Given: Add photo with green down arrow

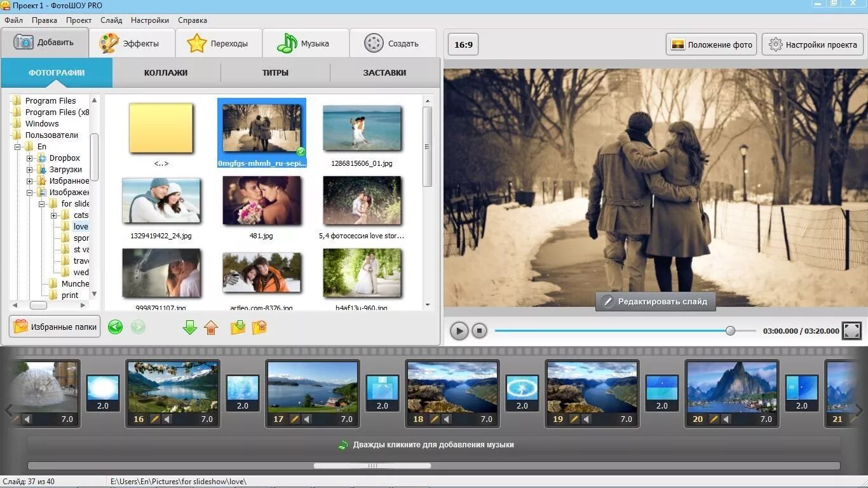Looking at the screenshot, I should pos(190,327).
